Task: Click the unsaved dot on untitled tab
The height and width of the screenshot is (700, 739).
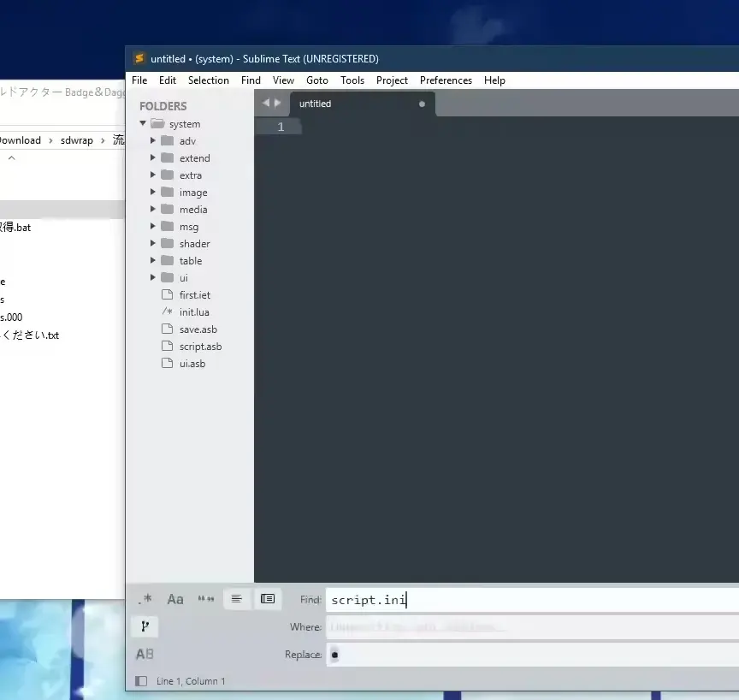Action: pos(422,104)
